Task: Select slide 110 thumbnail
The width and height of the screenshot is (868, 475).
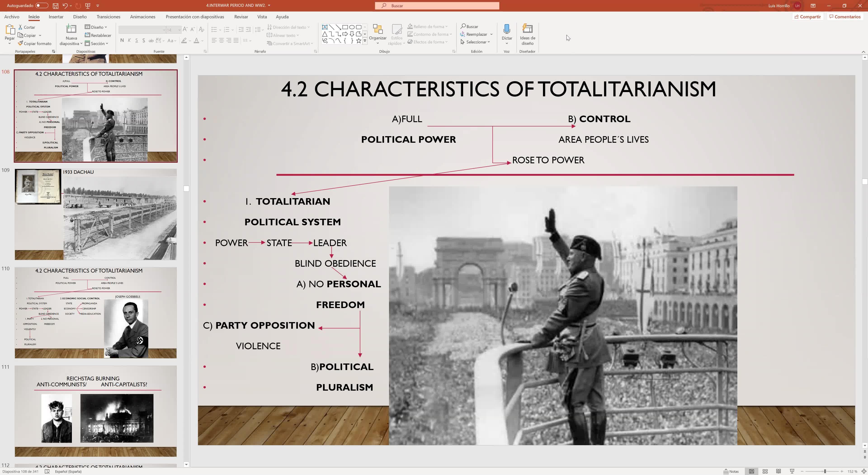Action: pyautogui.click(x=95, y=313)
